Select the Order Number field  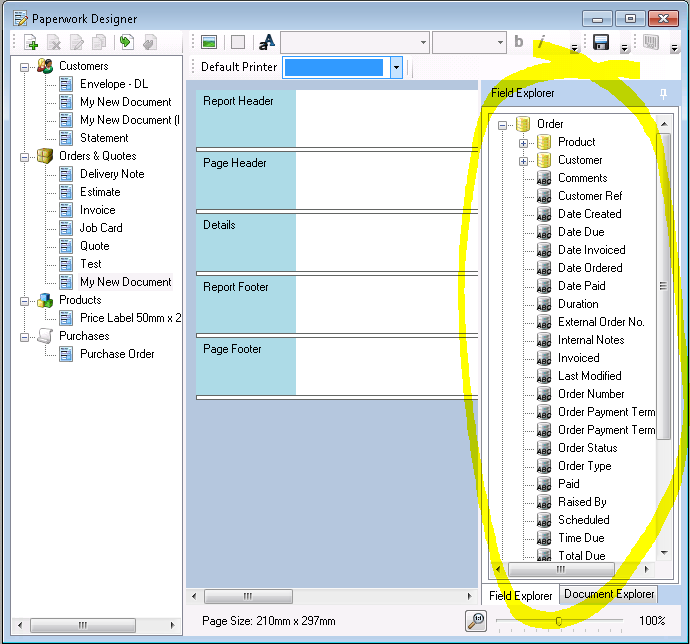590,394
